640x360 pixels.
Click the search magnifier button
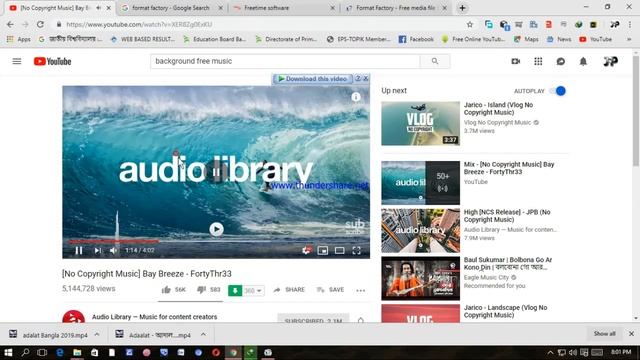[x=435, y=61]
